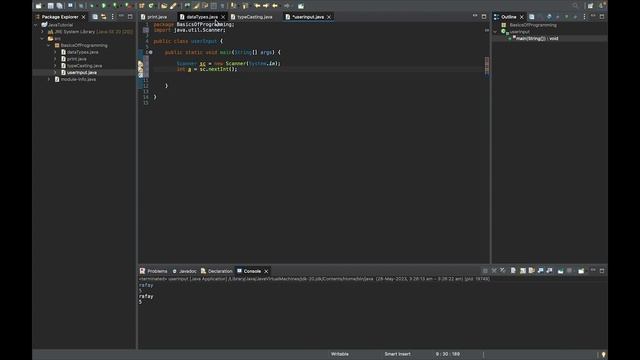Screen dimensions: 640x360
Task: Click the overview ruler marker beside the editor
Action: (487, 65)
